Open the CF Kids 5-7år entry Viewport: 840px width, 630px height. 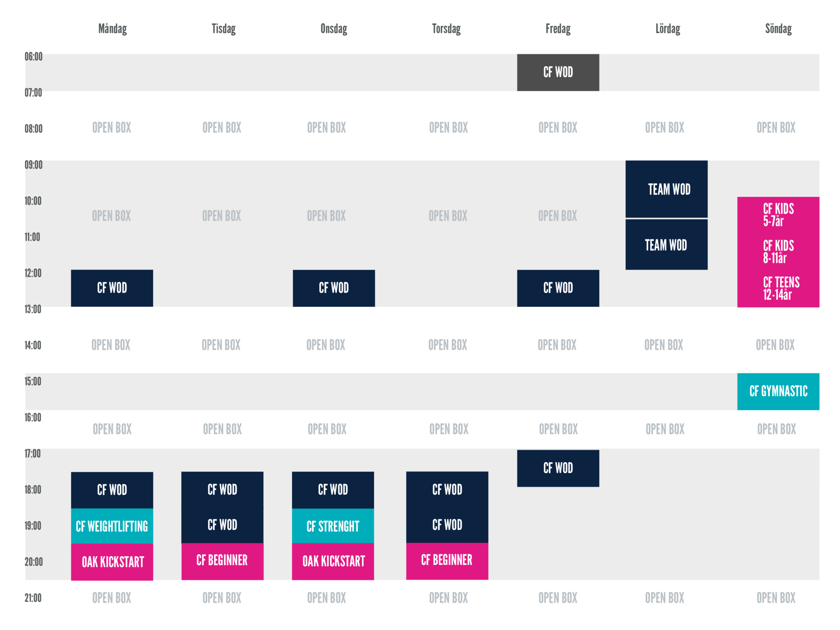click(778, 215)
